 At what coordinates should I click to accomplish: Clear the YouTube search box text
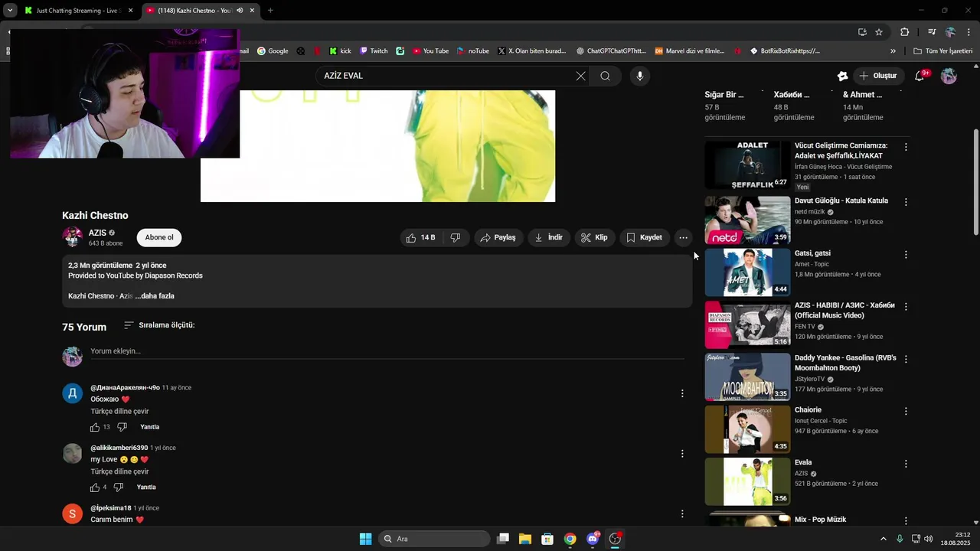pos(580,76)
